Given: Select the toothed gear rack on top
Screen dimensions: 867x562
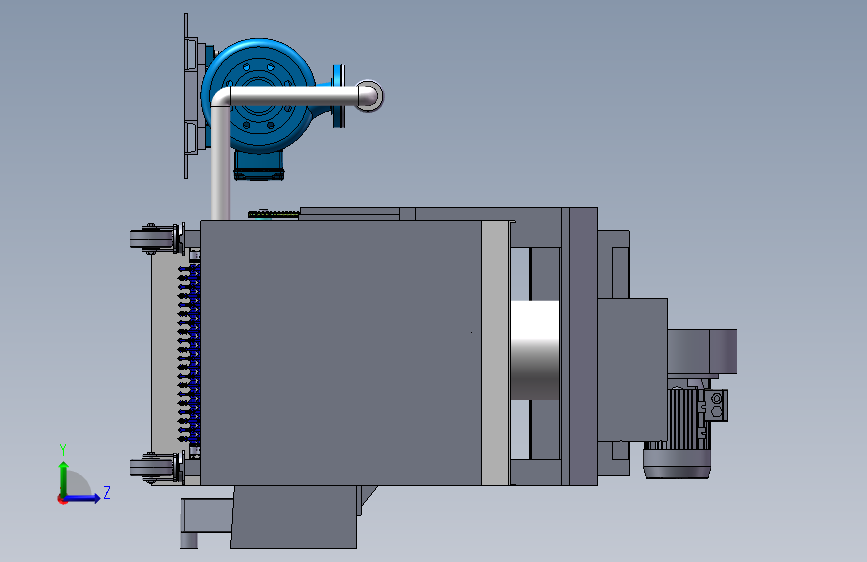Looking at the screenshot, I should [x=274, y=214].
